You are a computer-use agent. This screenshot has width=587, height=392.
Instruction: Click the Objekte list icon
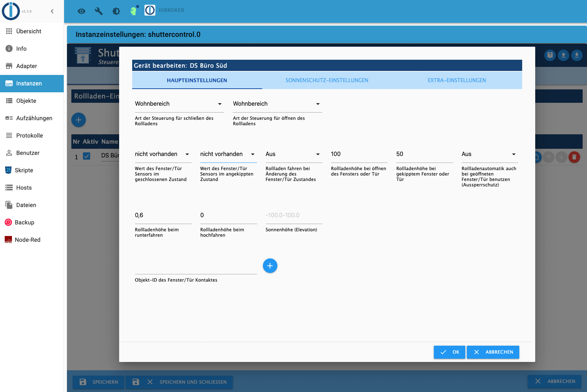coord(9,101)
